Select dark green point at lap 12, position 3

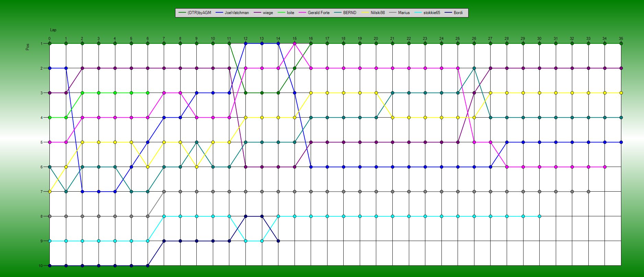245,93
